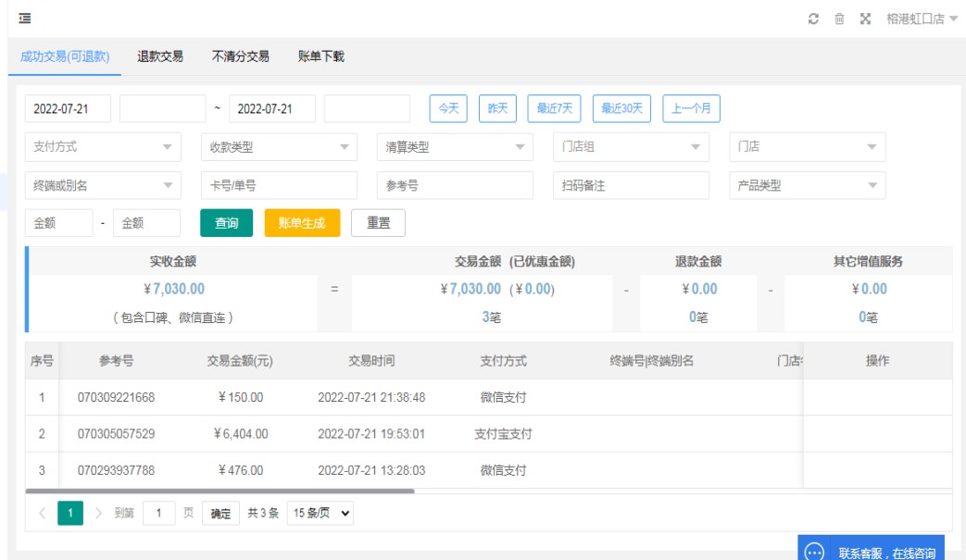966x560 pixels.
Task: Select the 15条/页 page size selector
Action: pyautogui.click(x=320, y=514)
